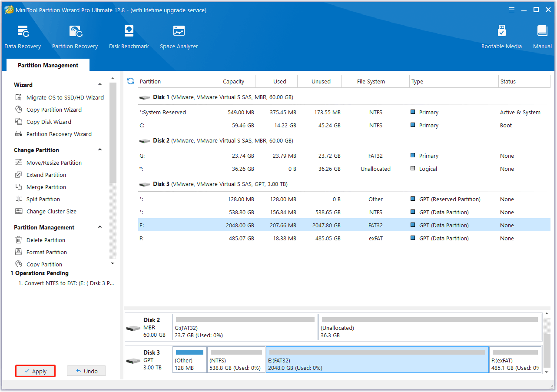This screenshot has width=557, height=392.
Task: Select 36.26 GB Unallocated row
Action: tap(344, 169)
